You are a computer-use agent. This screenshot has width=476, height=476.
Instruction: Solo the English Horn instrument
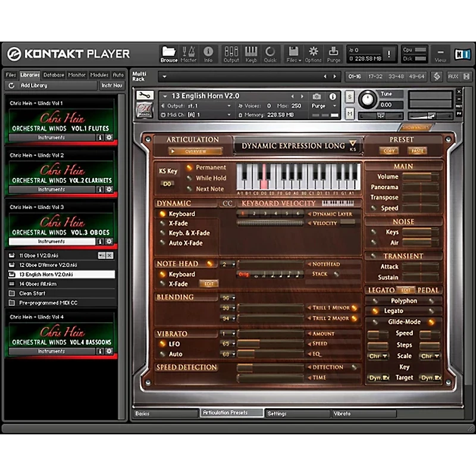pos(349,97)
